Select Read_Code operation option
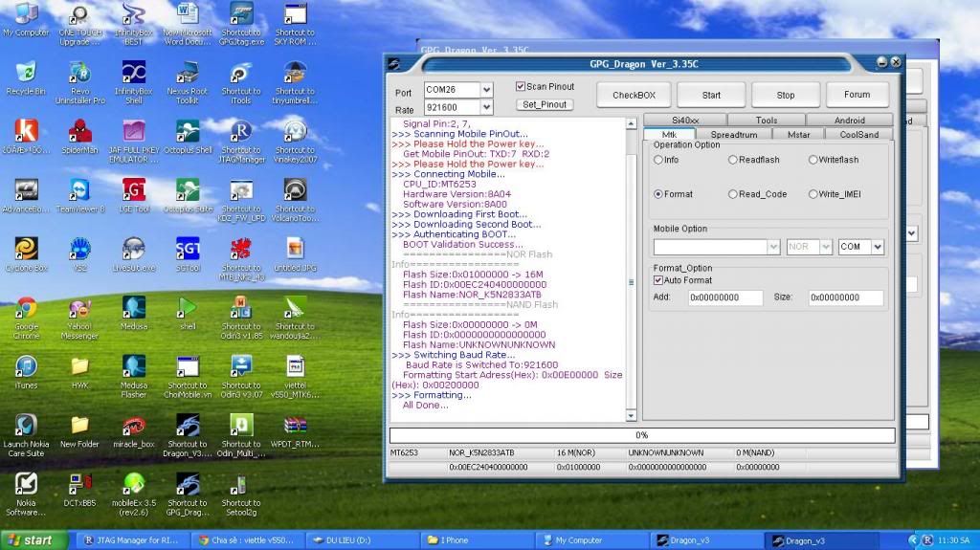 tap(732, 194)
